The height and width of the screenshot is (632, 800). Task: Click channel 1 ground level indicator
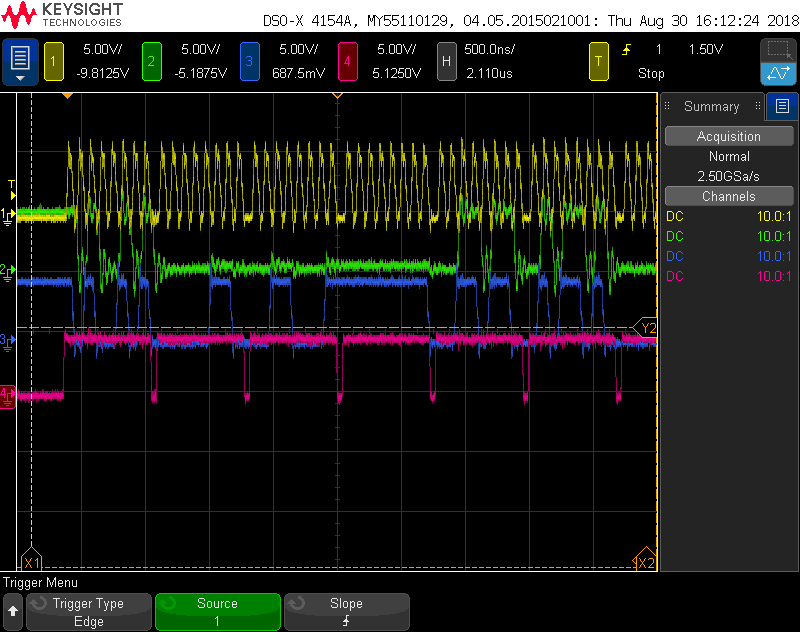(7, 216)
